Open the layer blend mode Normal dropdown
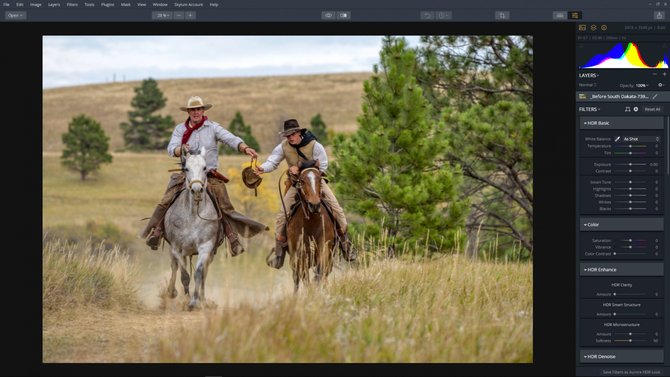 pos(588,85)
